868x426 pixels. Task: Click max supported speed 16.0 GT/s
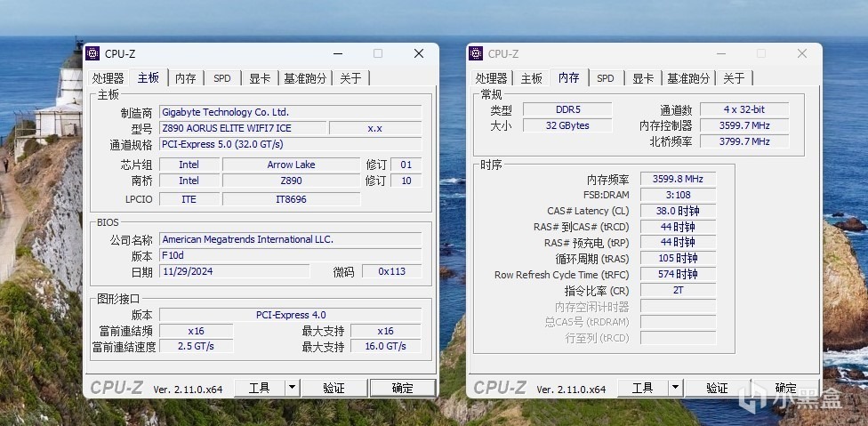(x=386, y=347)
